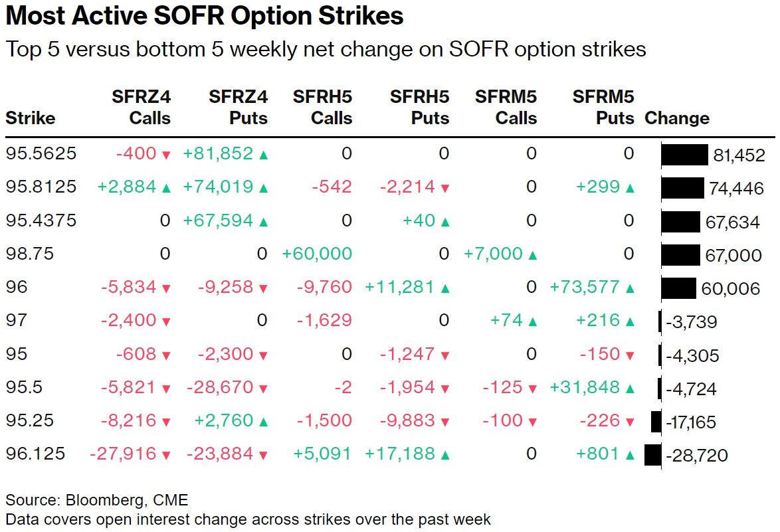780x532 pixels.
Task: Click the green up arrow beside +81,852
Action: click(264, 155)
